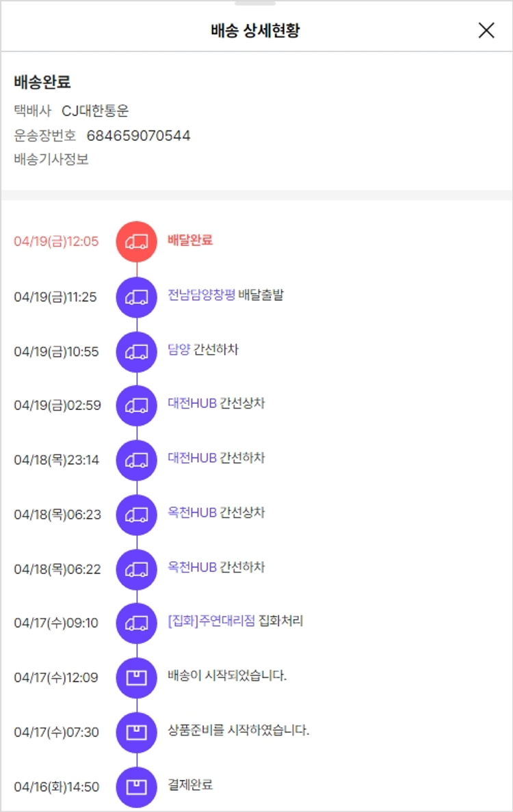Viewport: 513px width, 812px height.
Task: Click truck icon beside 옥천HUB 간선상차
Action: point(137,514)
